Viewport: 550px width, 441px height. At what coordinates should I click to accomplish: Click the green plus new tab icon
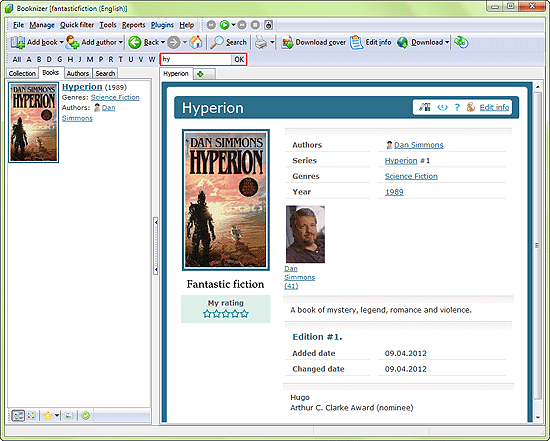(200, 74)
